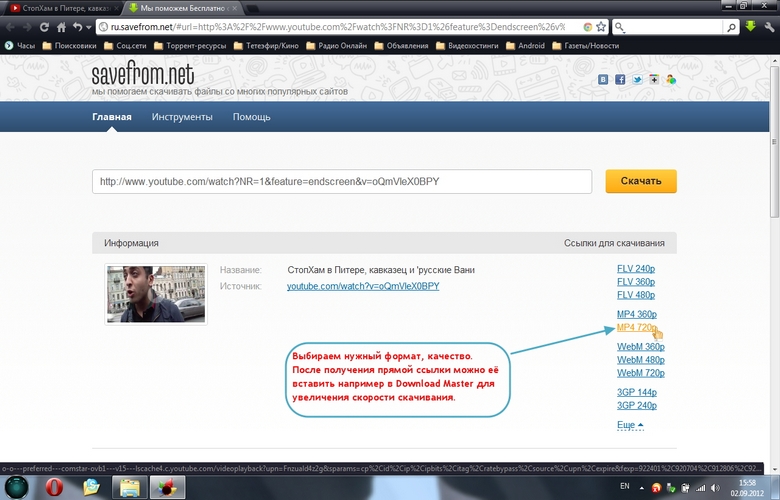Open the Главная navigation tab
The image size is (780, 500).
point(112,117)
